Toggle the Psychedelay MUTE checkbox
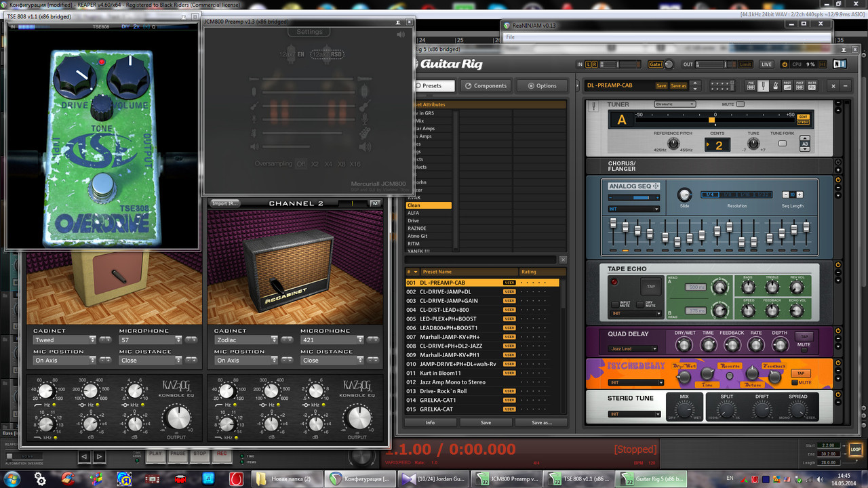 (x=795, y=383)
